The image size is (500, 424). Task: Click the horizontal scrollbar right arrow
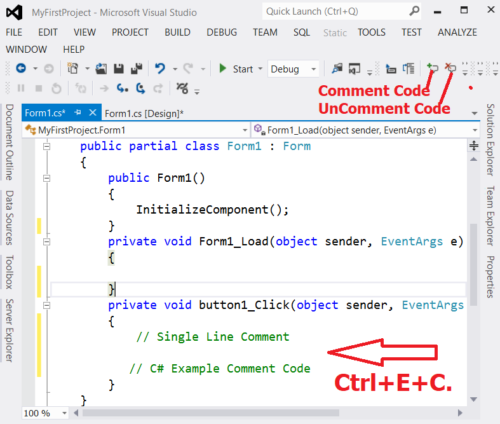tap(460, 413)
